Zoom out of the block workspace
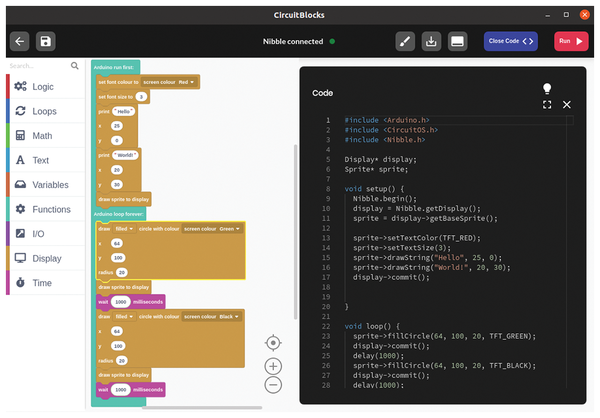 273,385
